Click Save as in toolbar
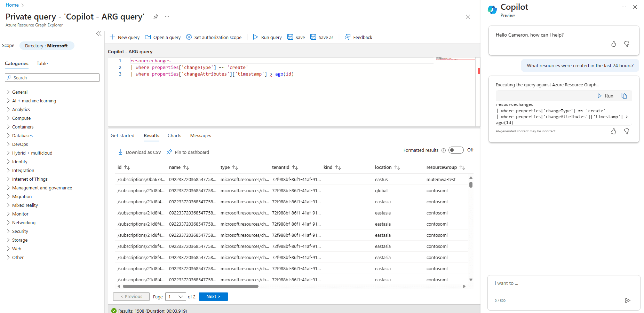 322,37
